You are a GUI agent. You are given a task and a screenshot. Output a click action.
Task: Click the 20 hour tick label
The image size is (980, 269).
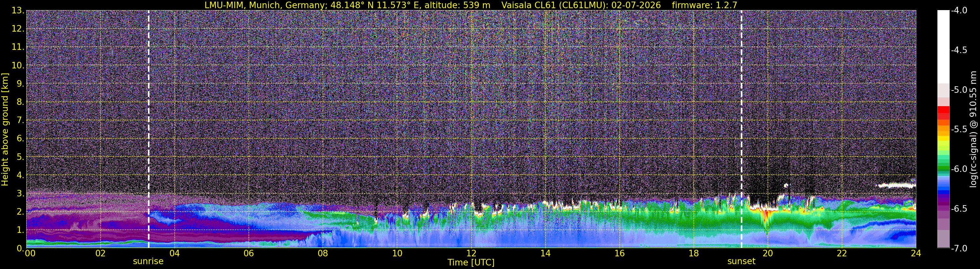pyautogui.click(x=768, y=253)
